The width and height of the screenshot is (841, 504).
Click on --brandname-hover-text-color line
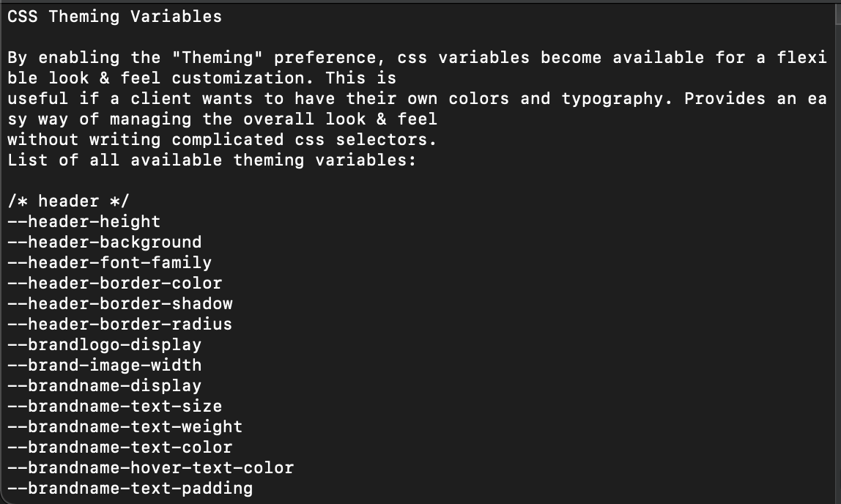pos(150,467)
